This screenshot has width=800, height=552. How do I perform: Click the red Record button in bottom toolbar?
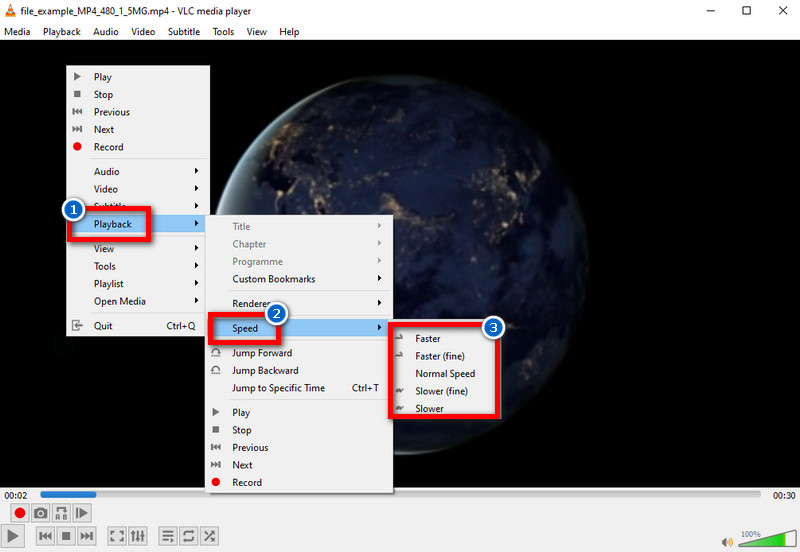19,513
